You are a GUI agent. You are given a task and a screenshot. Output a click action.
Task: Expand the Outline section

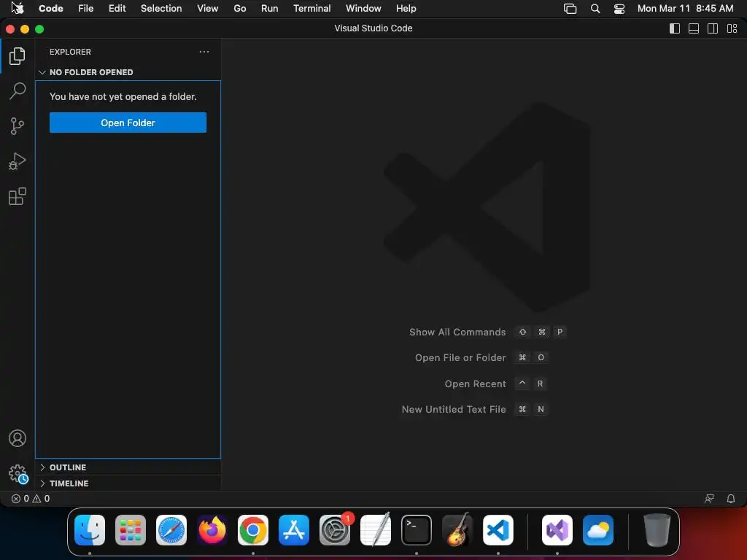[128, 467]
